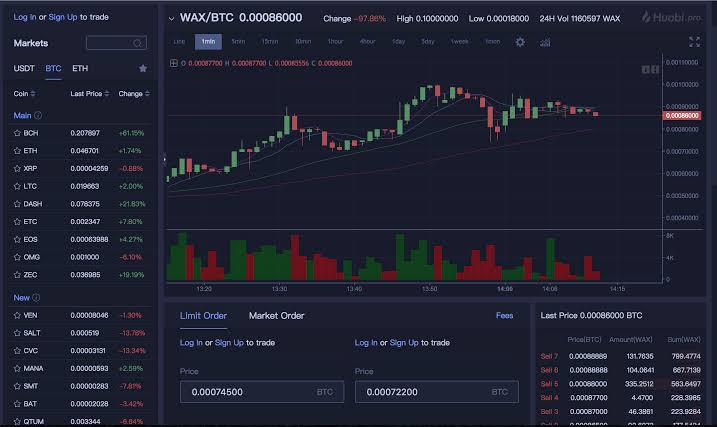The image size is (717, 427).
Task: Favorite SALT with its star
Action: [17, 333]
